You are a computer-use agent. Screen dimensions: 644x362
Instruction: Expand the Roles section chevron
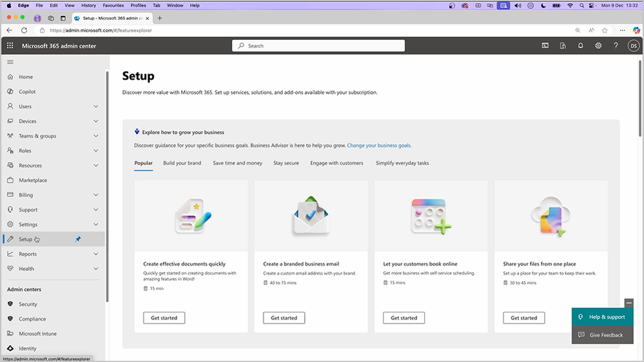95,151
